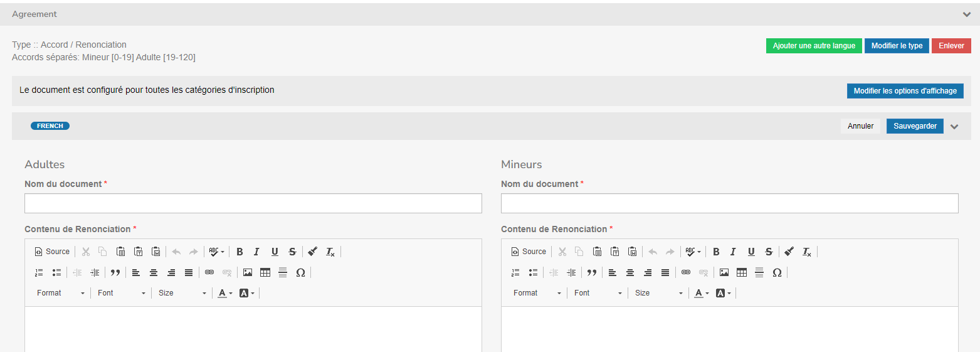Center text in Mineurs editor
980x352 pixels.
tap(630, 272)
